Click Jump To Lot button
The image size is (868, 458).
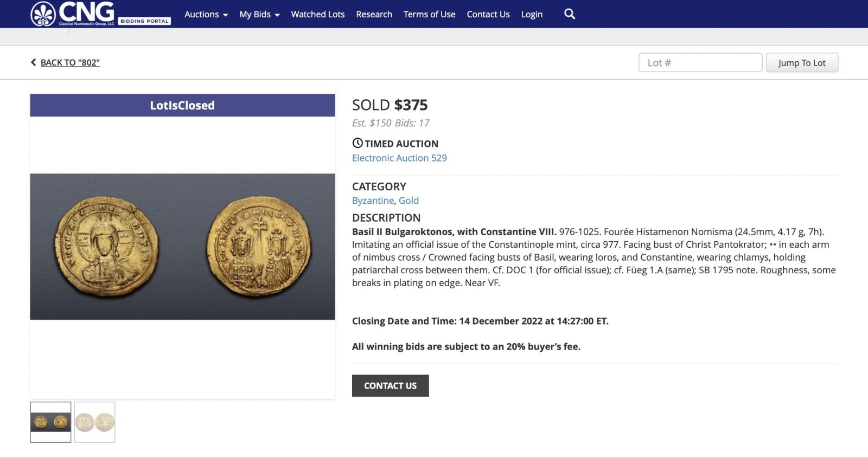tap(802, 62)
